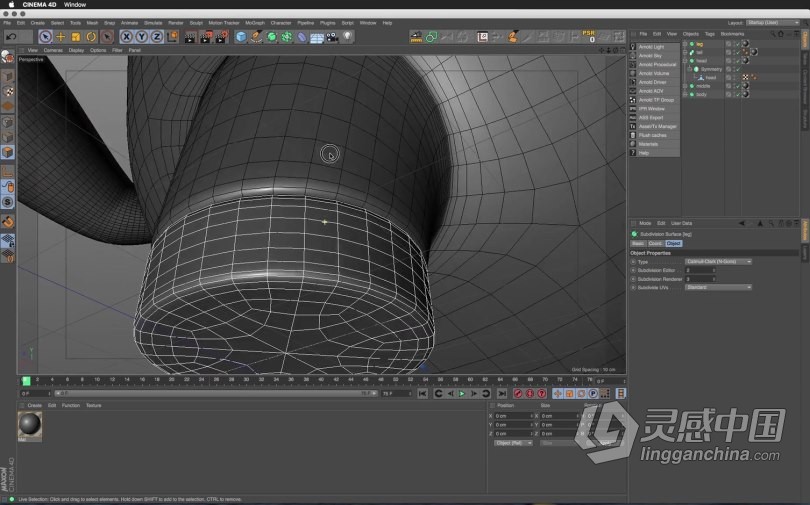
Task: Toggle the enable checkmark of middle object
Action: 738,86
